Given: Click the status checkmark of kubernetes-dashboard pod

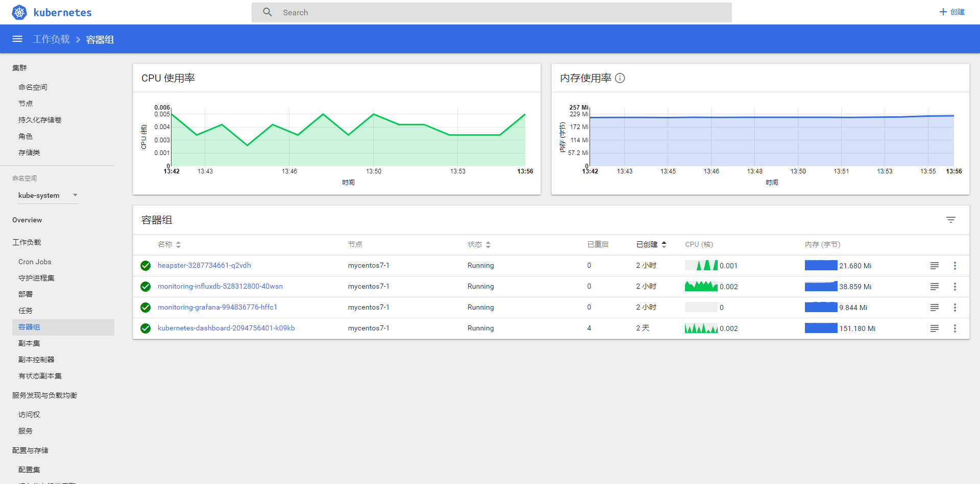Looking at the screenshot, I should click(x=145, y=328).
